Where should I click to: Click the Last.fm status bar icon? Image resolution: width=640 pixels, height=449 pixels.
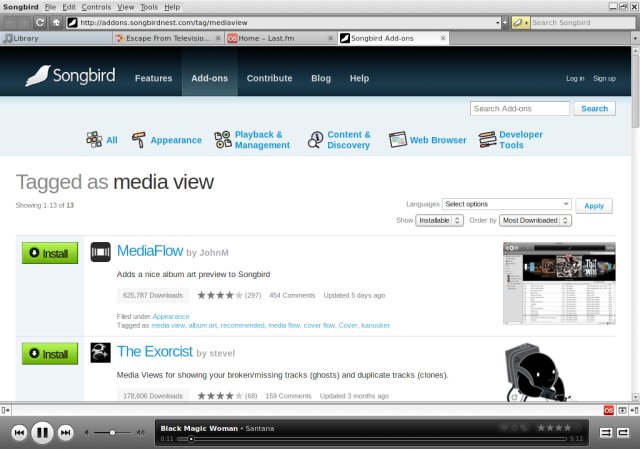pyautogui.click(x=609, y=410)
